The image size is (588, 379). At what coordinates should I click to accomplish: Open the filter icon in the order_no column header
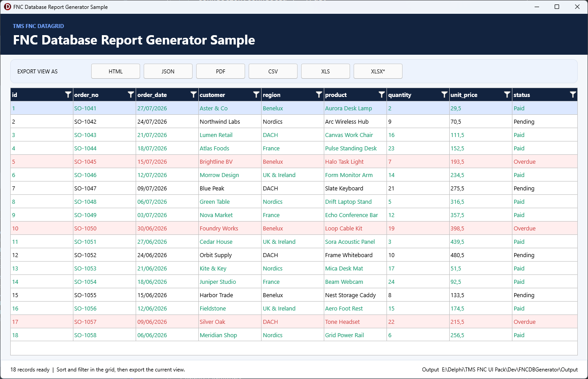pyautogui.click(x=131, y=95)
